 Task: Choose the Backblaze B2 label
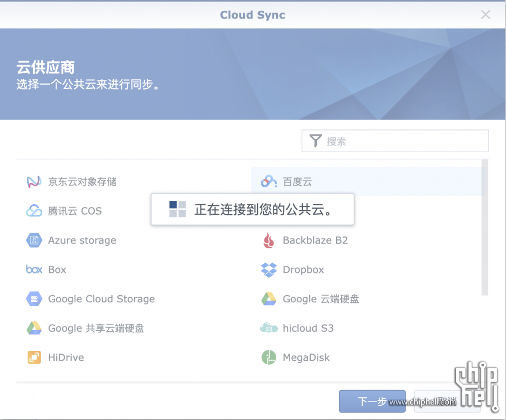[x=315, y=240]
